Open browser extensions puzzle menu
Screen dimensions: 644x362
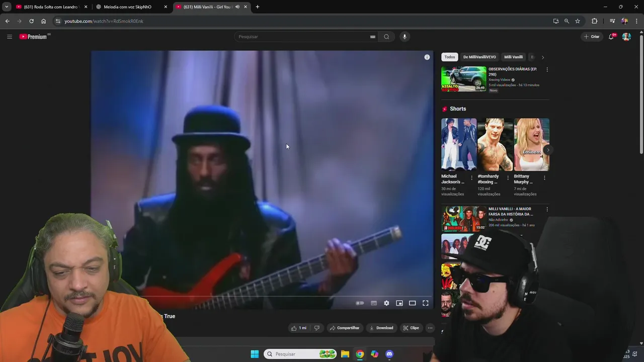pyautogui.click(x=595, y=21)
